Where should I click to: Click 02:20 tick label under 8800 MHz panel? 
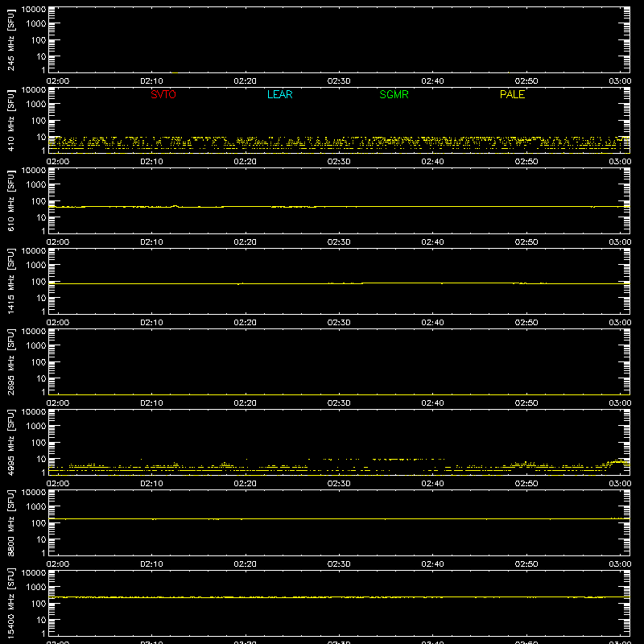coord(246,564)
